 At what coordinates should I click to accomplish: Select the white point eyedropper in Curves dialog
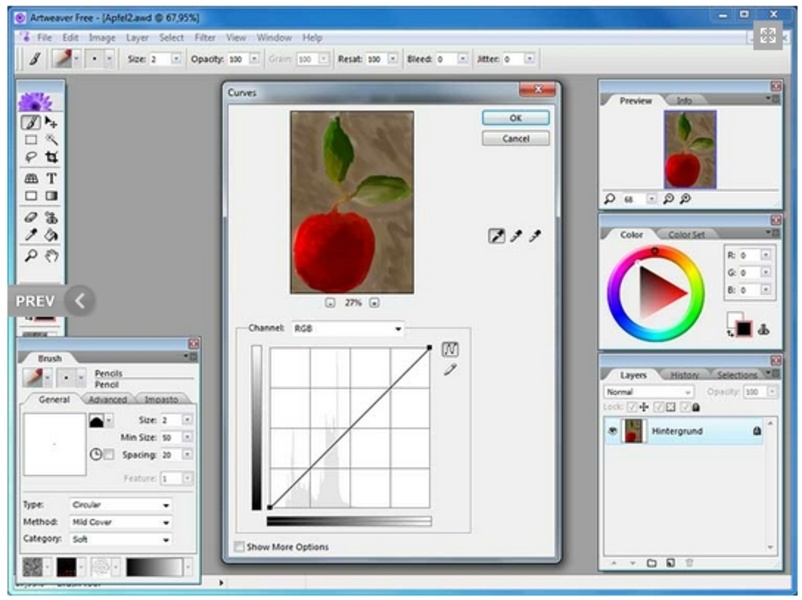[x=537, y=237]
